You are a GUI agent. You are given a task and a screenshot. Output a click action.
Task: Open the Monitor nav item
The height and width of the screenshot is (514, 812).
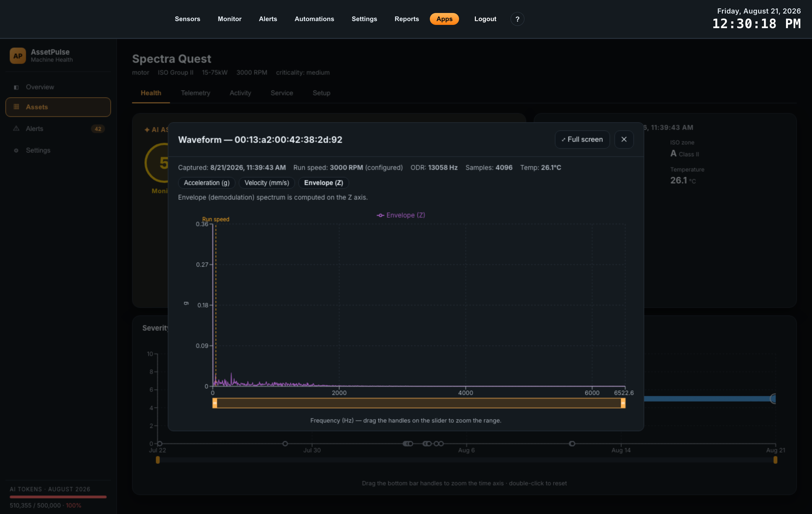[229, 19]
